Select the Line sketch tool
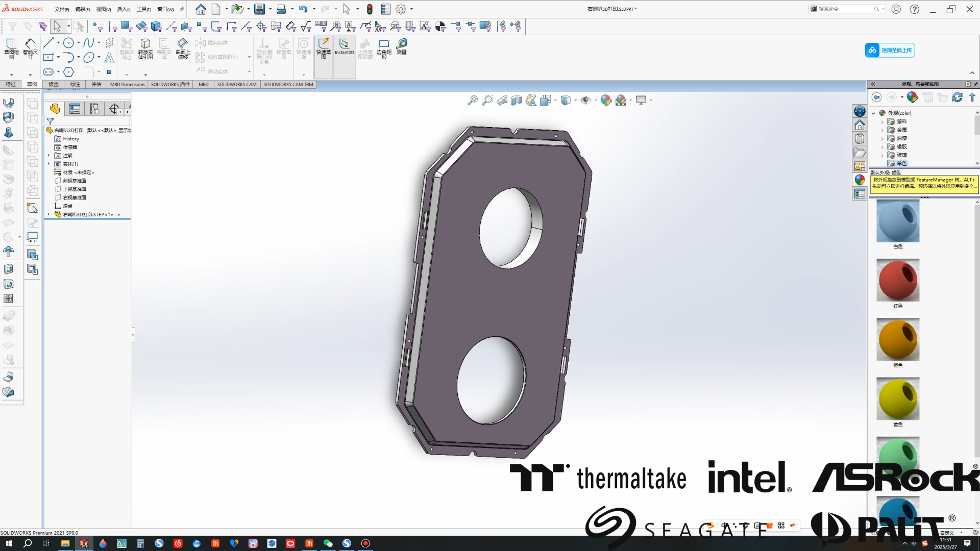Viewport: 980px width, 551px height. pyautogui.click(x=48, y=43)
